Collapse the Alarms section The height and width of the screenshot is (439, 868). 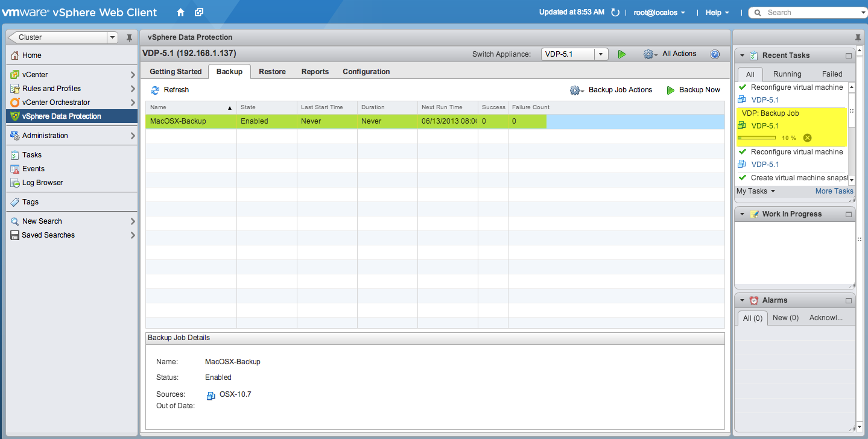click(x=742, y=300)
